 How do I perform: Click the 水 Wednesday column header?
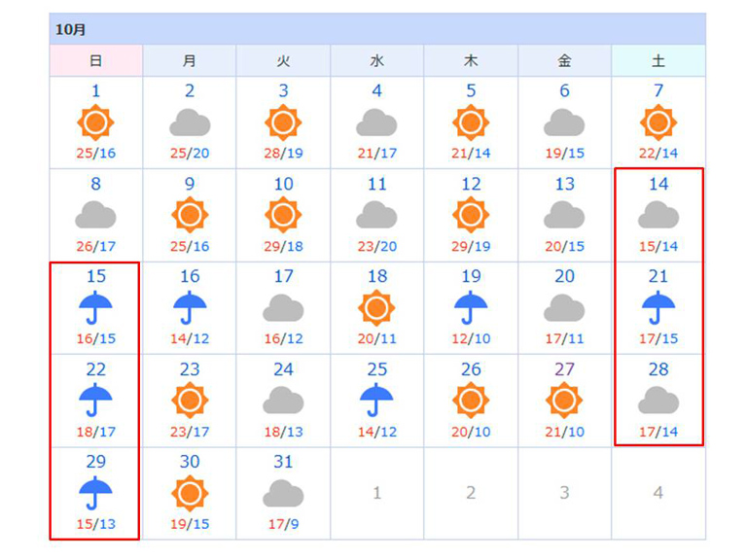(x=376, y=60)
